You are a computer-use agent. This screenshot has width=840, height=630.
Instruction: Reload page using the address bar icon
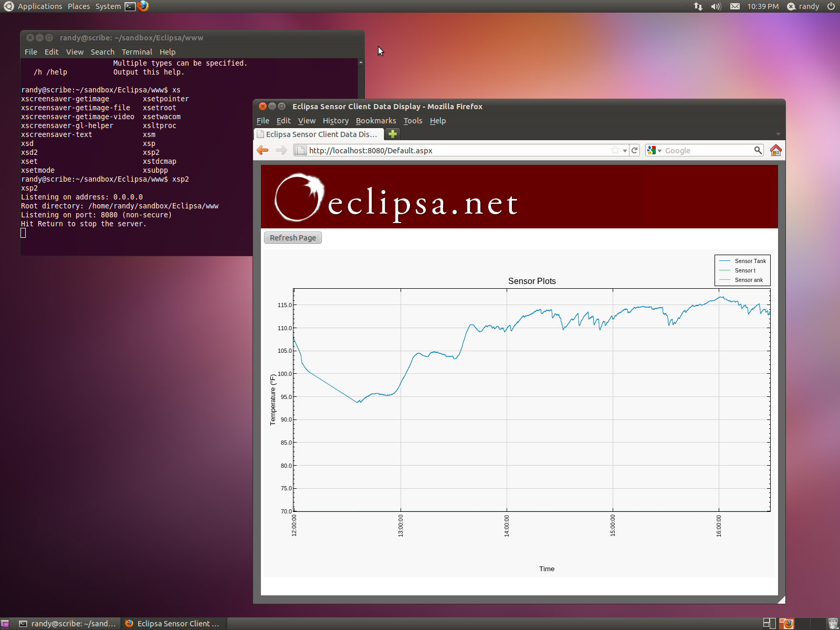[635, 151]
